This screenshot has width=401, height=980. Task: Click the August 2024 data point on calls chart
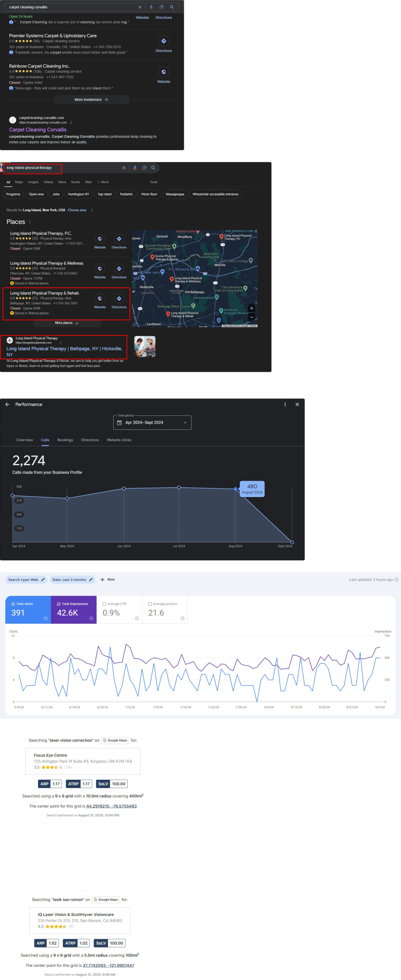click(235, 489)
